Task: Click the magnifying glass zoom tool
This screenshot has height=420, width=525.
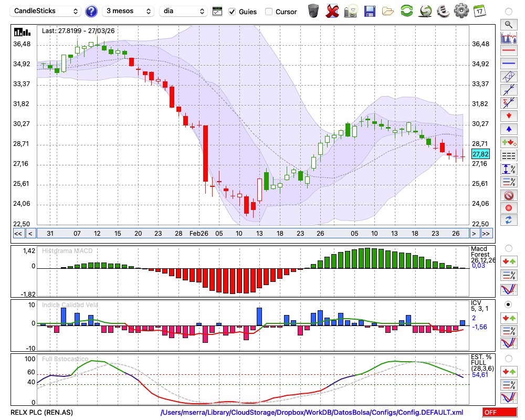Action: [508, 24]
